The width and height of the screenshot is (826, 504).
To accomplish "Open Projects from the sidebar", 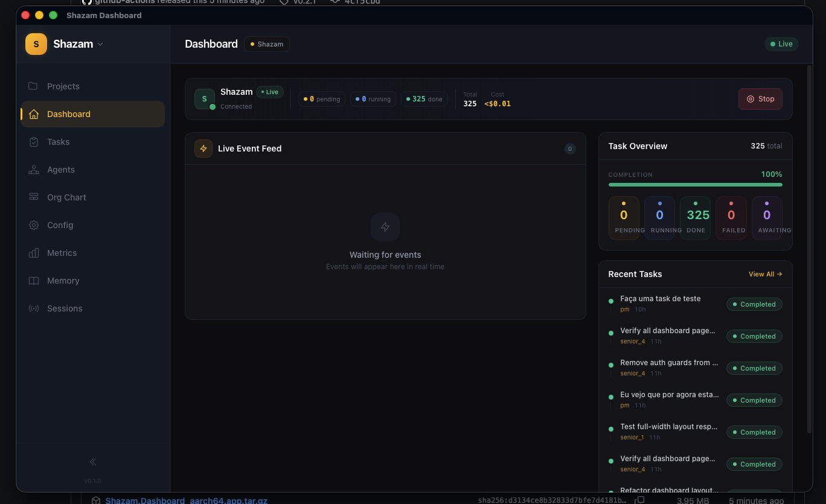I will [x=63, y=86].
